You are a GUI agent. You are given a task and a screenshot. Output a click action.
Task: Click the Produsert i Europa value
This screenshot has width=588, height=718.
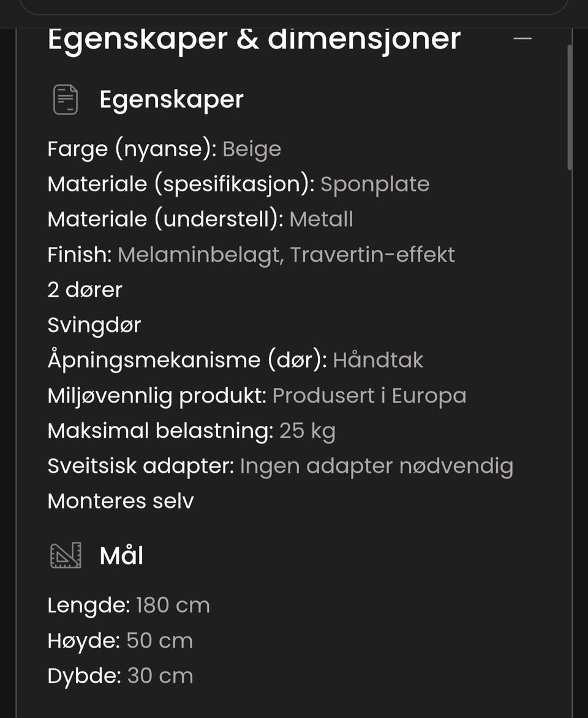(369, 396)
